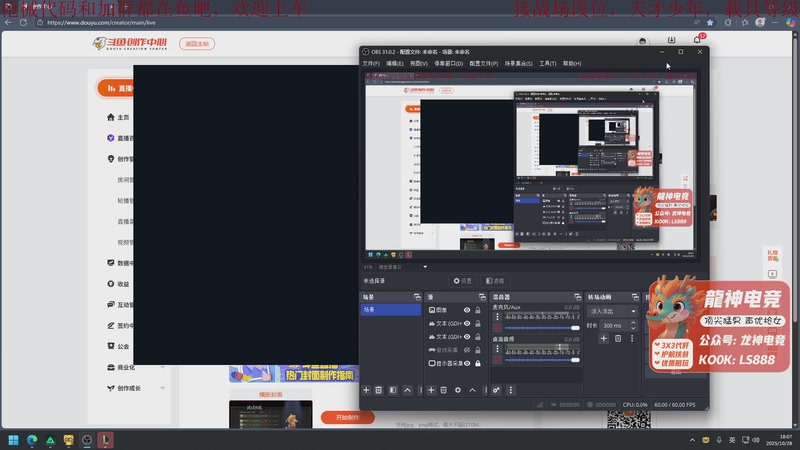Click 设置 properties button below preview

(x=462, y=281)
